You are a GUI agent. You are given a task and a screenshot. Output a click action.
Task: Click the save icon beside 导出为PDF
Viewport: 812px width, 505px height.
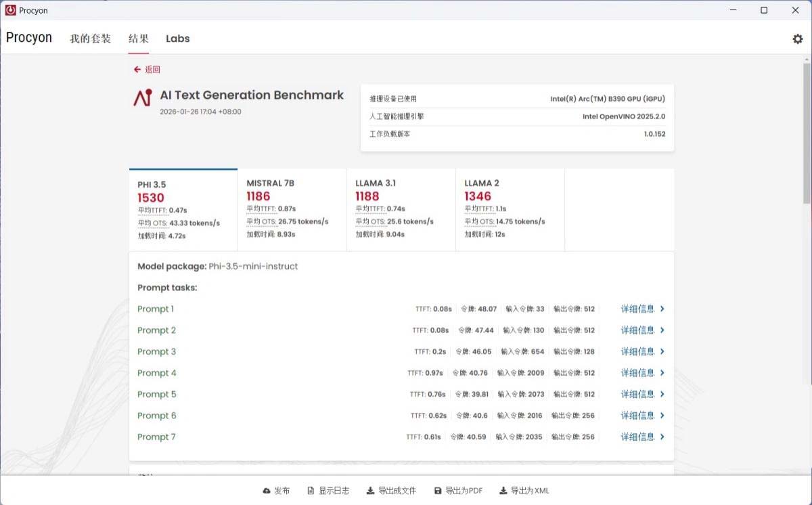[x=438, y=491]
